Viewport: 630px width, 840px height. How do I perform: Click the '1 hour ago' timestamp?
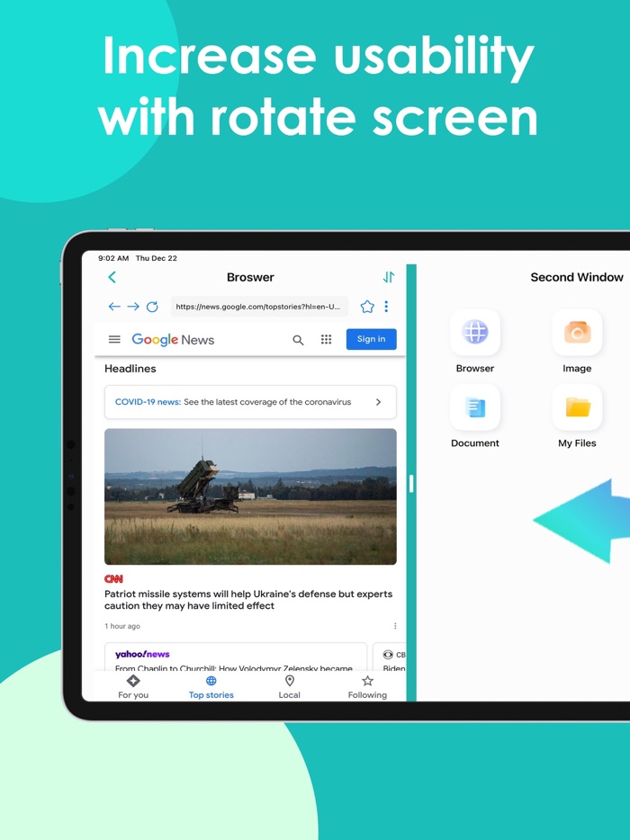click(122, 626)
